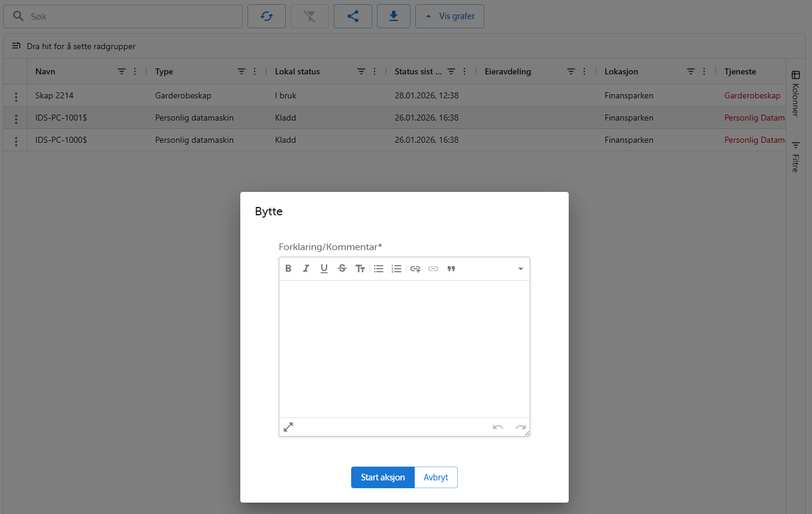Click the Start aksjon button
The height and width of the screenshot is (514, 812).
point(382,477)
